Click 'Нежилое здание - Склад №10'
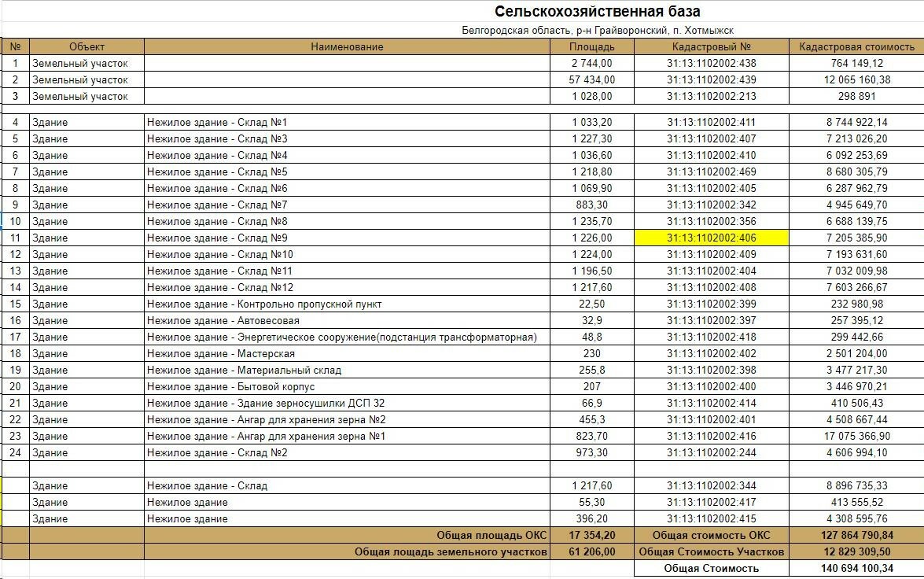The height and width of the screenshot is (579, 924). pos(220,254)
